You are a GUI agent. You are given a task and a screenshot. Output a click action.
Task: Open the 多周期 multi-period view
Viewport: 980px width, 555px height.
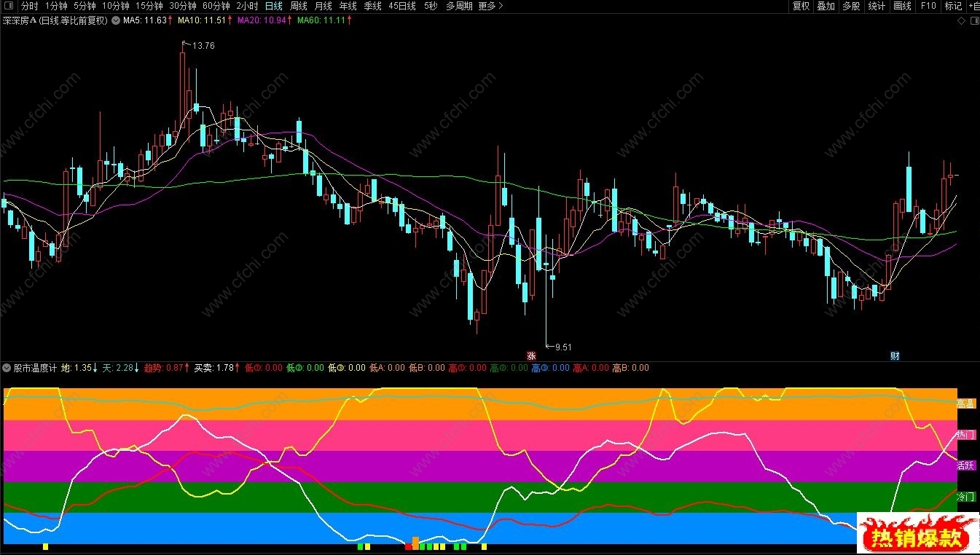tap(459, 6)
